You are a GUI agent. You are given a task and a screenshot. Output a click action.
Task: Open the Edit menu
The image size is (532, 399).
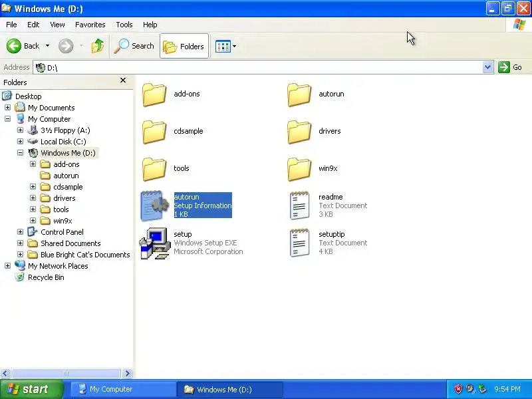click(x=33, y=25)
